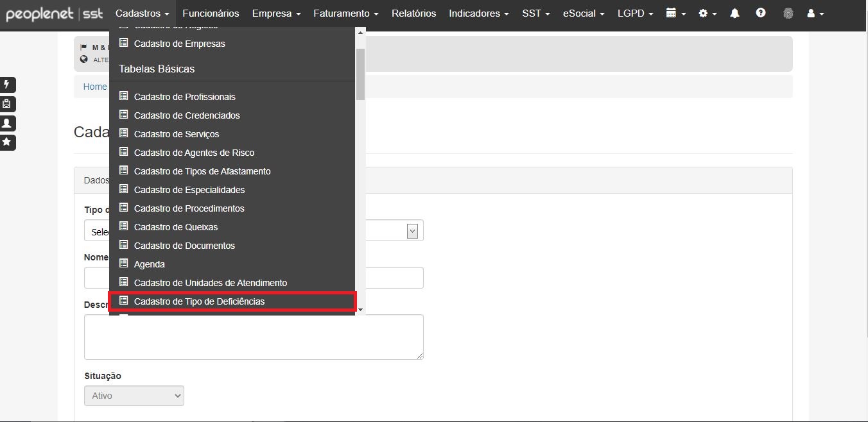Open the eSocial dropdown menu
The image size is (868, 422).
pos(584,13)
